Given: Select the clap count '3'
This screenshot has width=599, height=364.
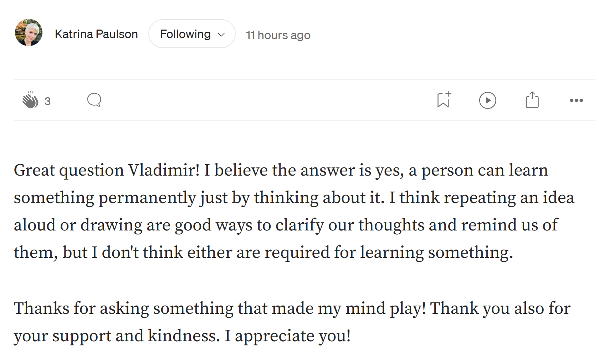Looking at the screenshot, I should pyautogui.click(x=47, y=101).
